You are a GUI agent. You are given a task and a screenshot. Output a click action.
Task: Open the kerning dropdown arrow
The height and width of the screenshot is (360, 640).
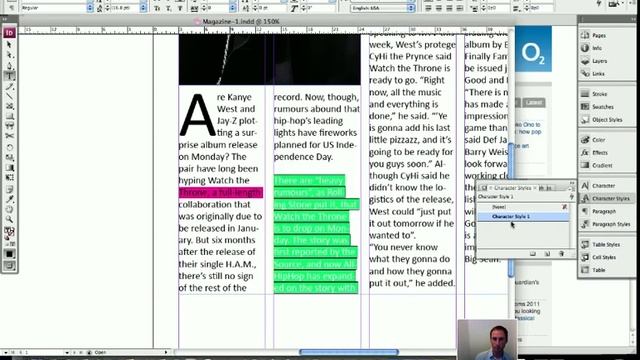tap(233, 8)
